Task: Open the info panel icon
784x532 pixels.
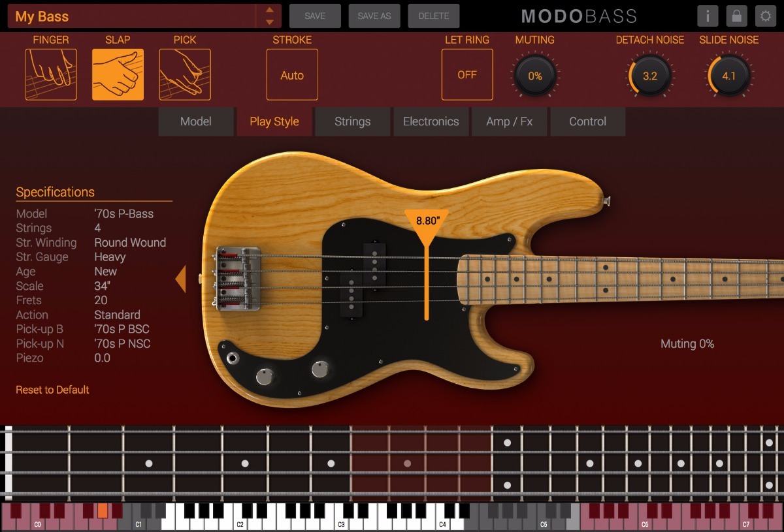Action: (708, 16)
